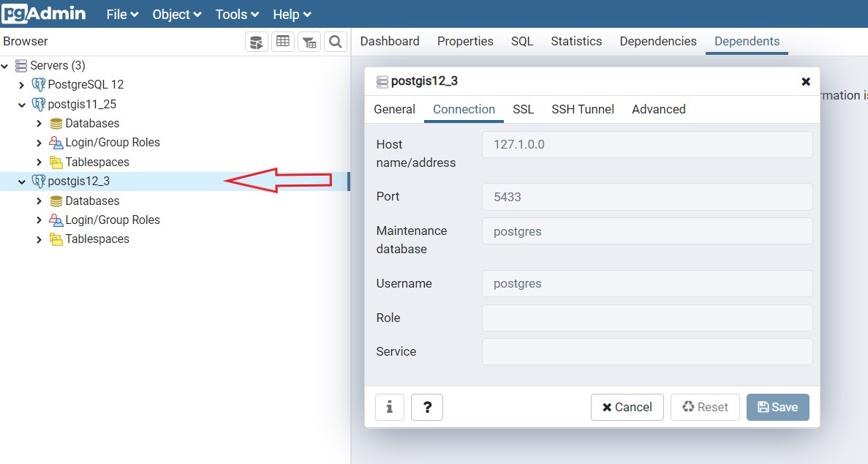
Task: Expand Databases under postgis12_3
Action: click(39, 201)
